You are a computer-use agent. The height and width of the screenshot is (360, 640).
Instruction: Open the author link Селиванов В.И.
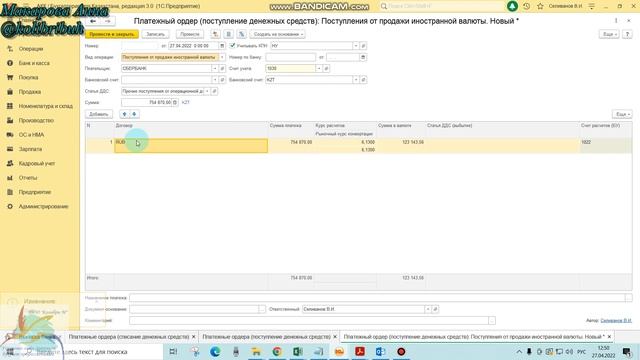click(616, 320)
